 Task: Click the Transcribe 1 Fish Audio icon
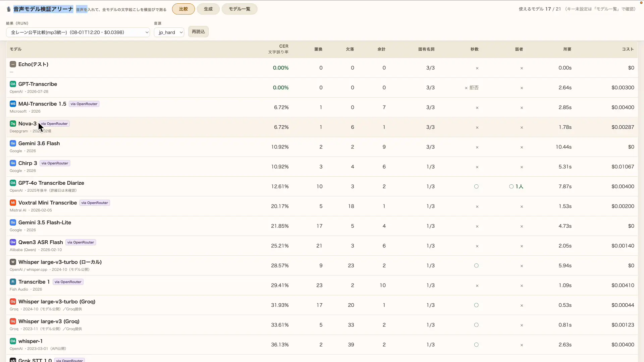tap(13, 282)
